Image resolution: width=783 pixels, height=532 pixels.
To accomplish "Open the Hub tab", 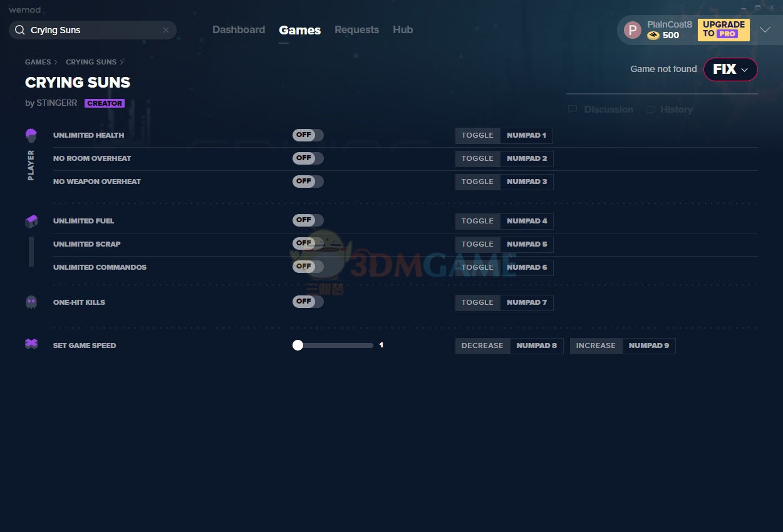I will pyautogui.click(x=403, y=30).
